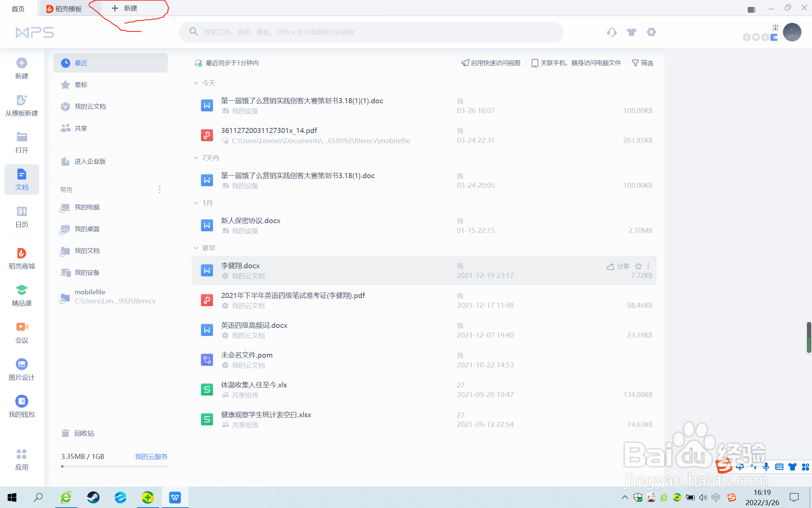Open the 会议 meeting icon

tap(22, 327)
